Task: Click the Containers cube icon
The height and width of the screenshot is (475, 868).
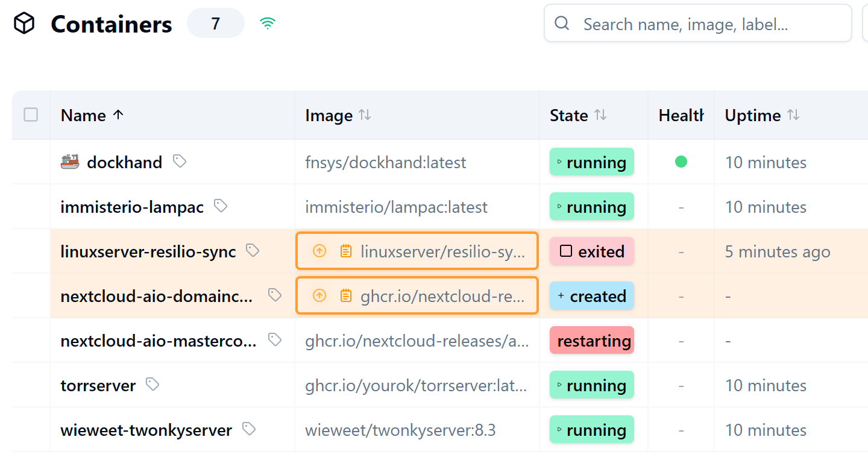Action: pyautogui.click(x=24, y=24)
